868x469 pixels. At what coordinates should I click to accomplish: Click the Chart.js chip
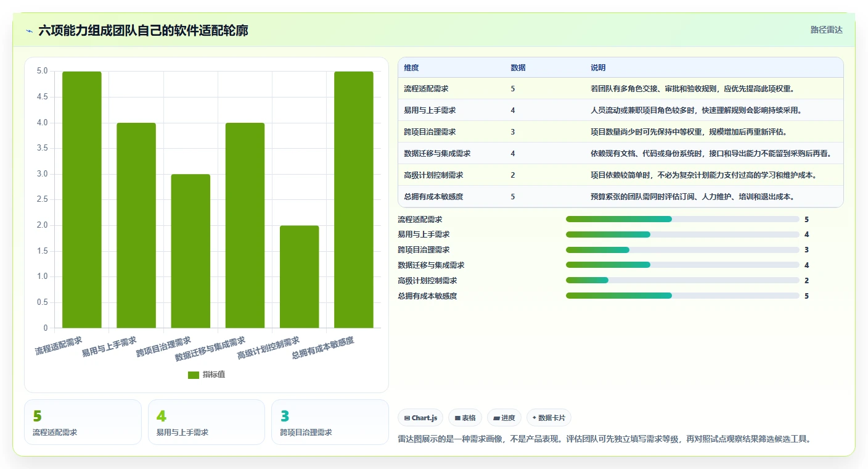pyautogui.click(x=420, y=418)
